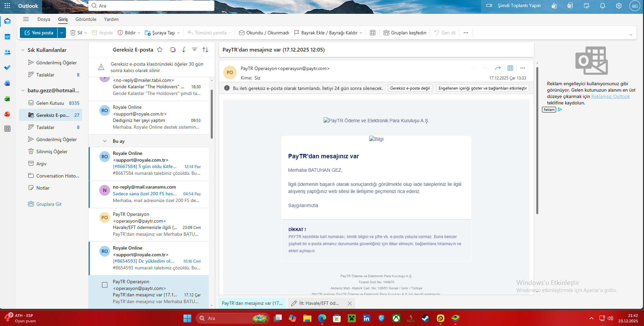Toggle the navigation pane hamburger icon
This screenshot has height=326, width=644.
pos(26,19)
